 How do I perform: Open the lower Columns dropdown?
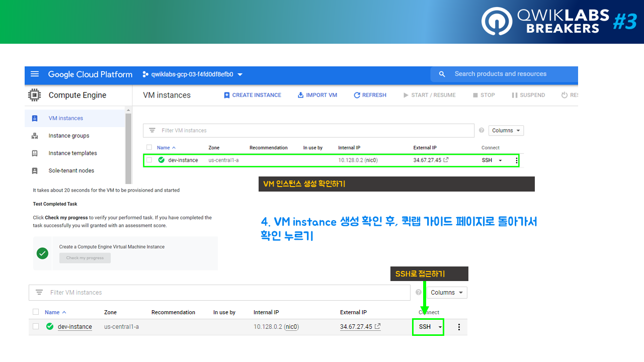pos(447,293)
